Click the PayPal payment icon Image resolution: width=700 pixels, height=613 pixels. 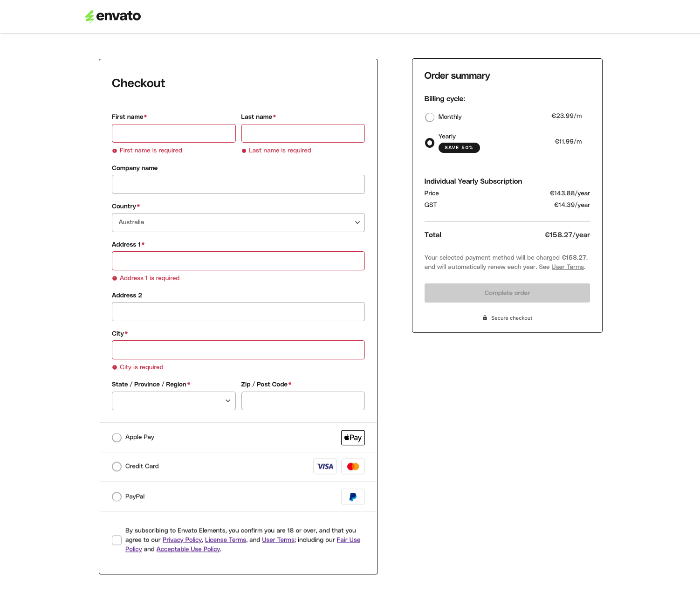[x=353, y=496]
